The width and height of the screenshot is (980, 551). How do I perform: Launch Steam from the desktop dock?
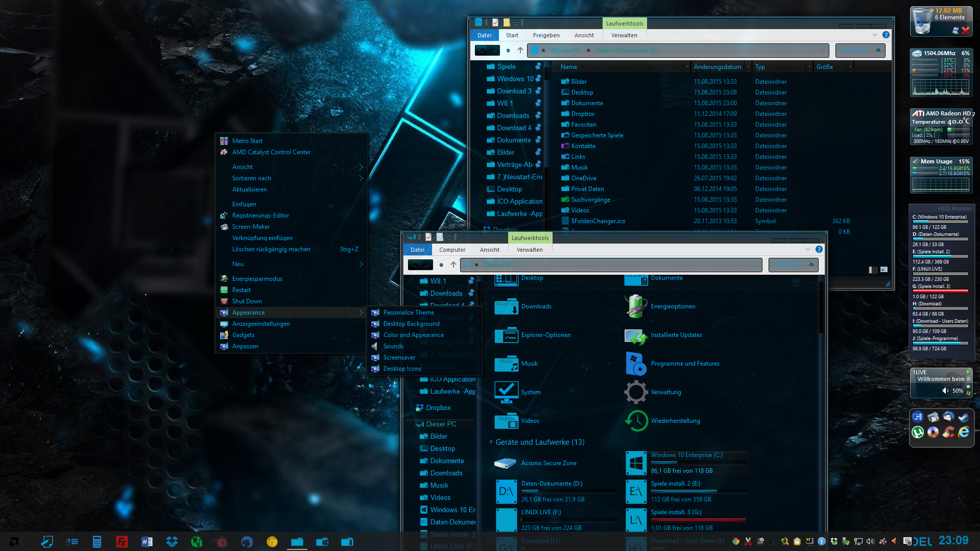pos(963,417)
